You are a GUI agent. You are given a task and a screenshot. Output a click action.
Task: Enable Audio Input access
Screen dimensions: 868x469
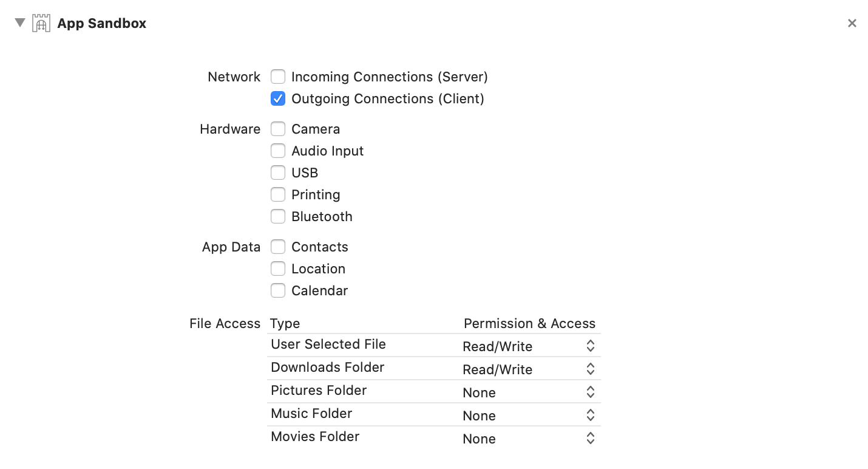(278, 151)
